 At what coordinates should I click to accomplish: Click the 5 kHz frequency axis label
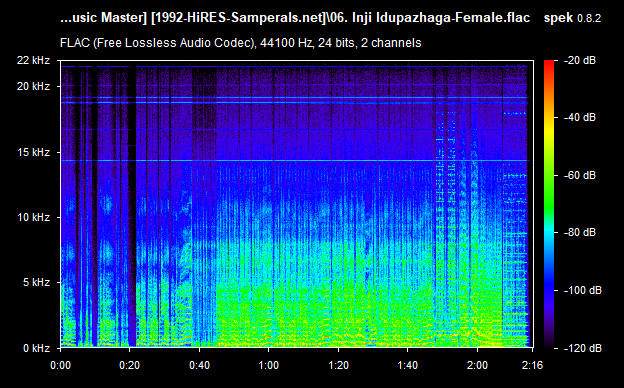(36, 283)
